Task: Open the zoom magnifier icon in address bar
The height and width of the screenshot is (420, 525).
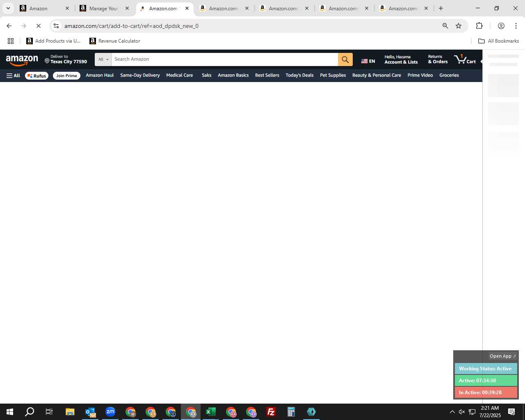Action: click(x=445, y=26)
